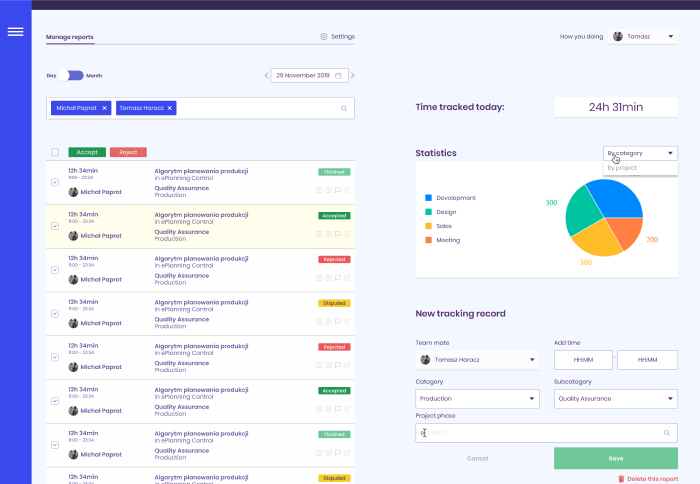700x484 pixels.
Task: Click Tomasz's avatar next to How you doing
Action: click(618, 37)
